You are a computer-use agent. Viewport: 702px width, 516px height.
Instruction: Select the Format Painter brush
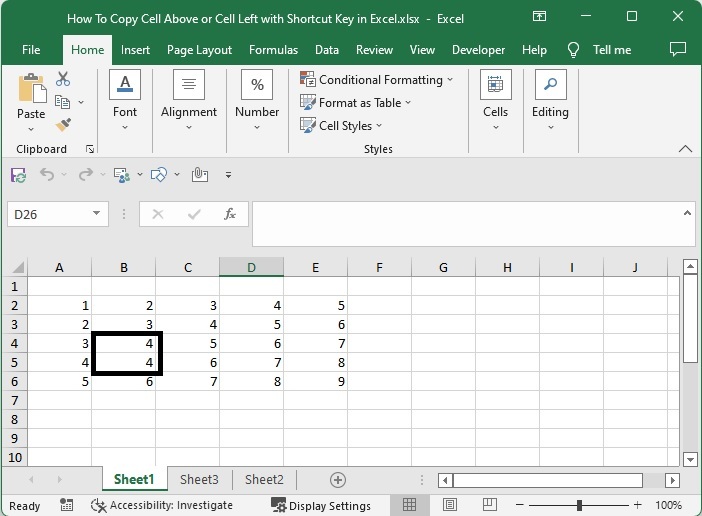point(63,125)
